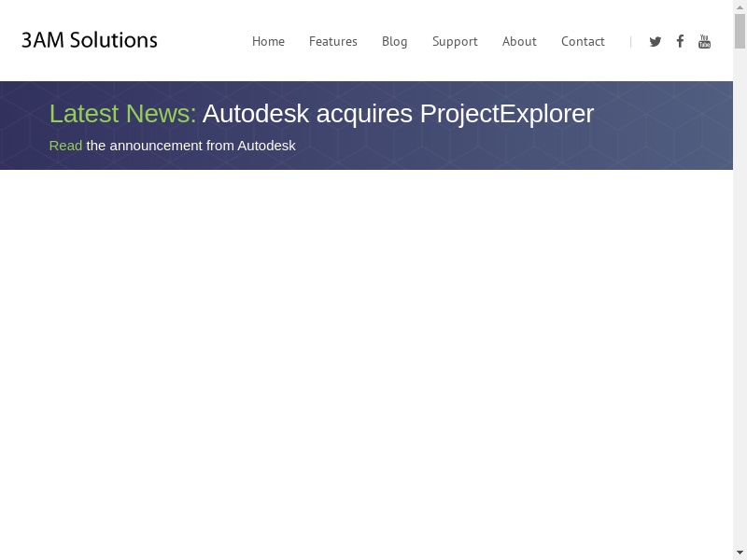
Task: Open the YouTube channel icon
Action: point(705,41)
